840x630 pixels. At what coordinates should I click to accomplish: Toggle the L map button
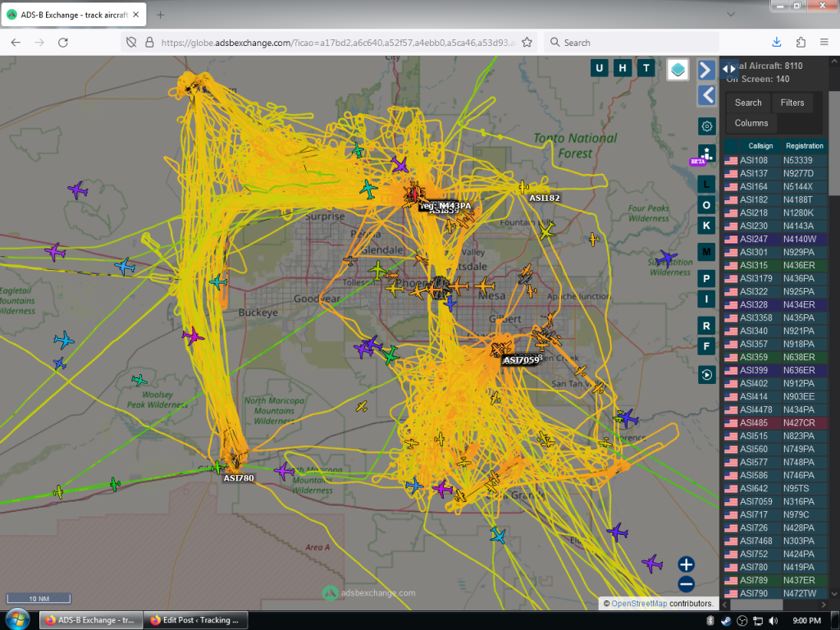(x=706, y=185)
